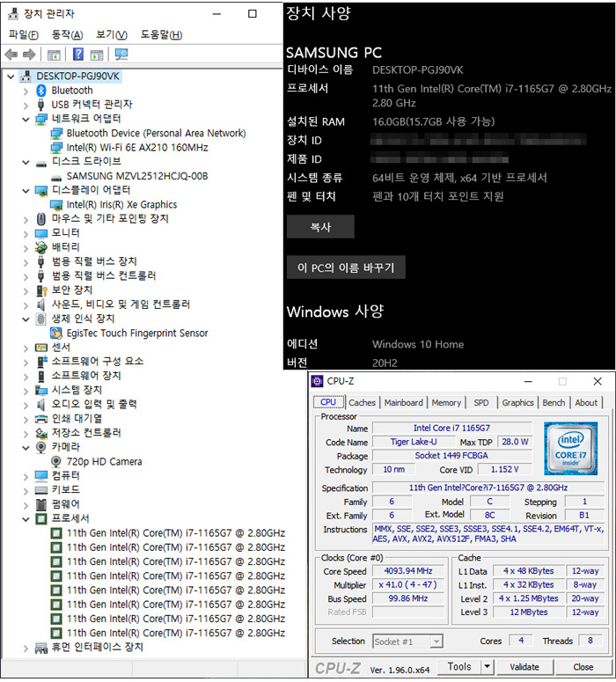Click the Core Speed 4093.94 MHz field
This screenshot has height=682, width=616.
[x=408, y=571]
